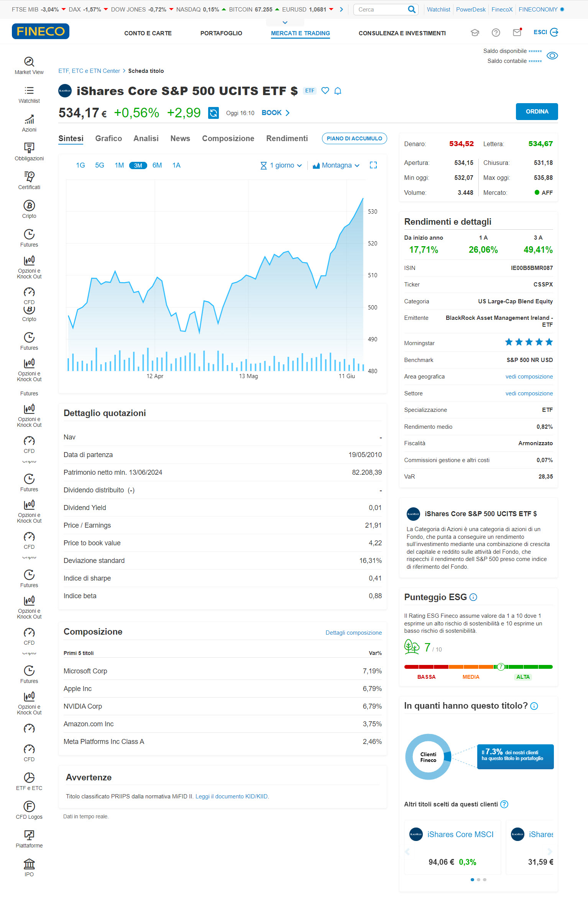Click in the Cerca search field
Image resolution: width=588 pixels, height=905 pixels.
[381, 9]
